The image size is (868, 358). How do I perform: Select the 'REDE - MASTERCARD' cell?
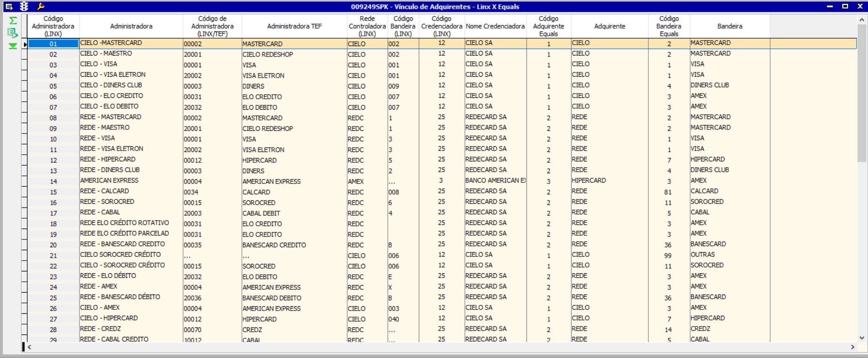131,117
